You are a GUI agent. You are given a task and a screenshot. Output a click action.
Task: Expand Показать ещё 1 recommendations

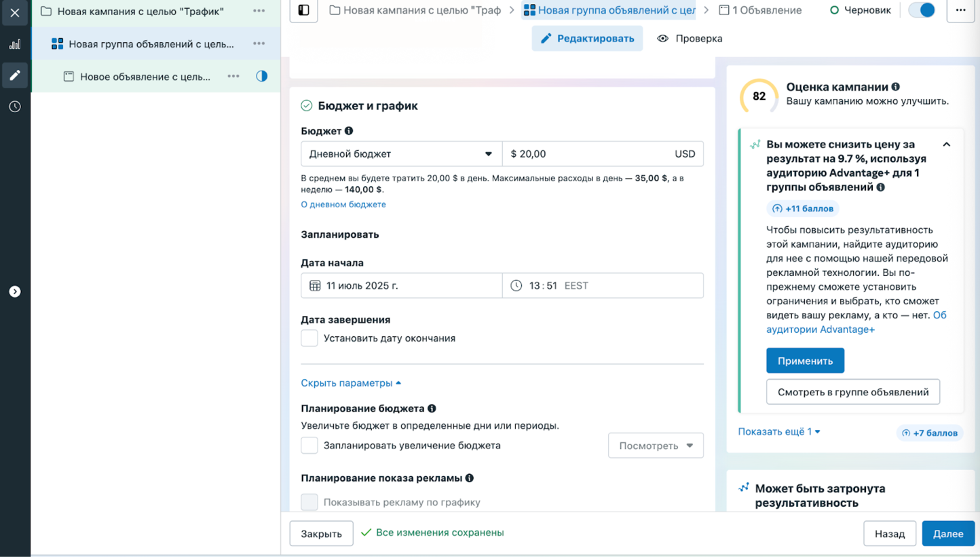click(x=778, y=431)
